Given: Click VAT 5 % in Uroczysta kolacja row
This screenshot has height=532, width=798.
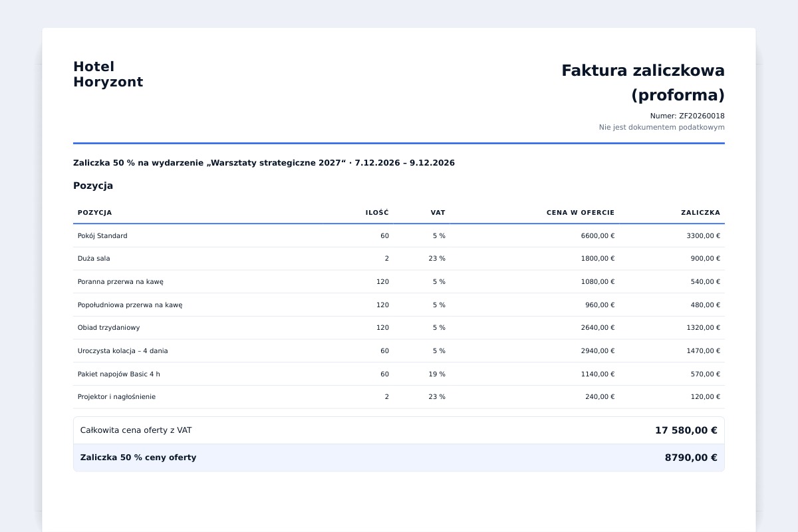Looking at the screenshot, I should tap(439, 351).
